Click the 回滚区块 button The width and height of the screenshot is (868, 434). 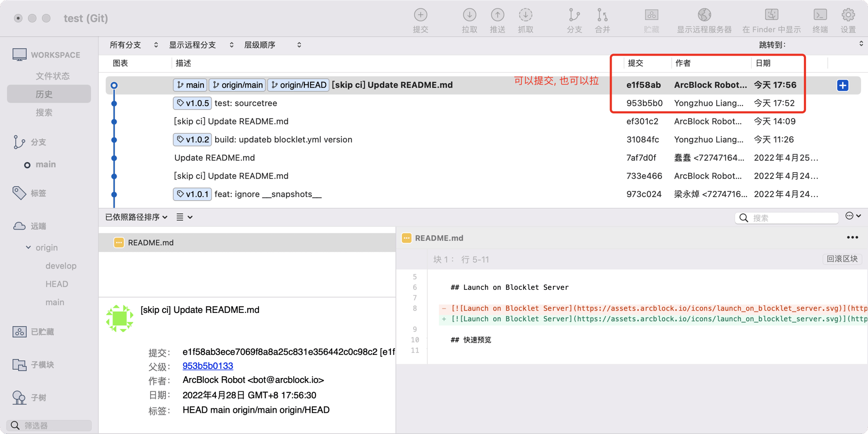click(842, 259)
